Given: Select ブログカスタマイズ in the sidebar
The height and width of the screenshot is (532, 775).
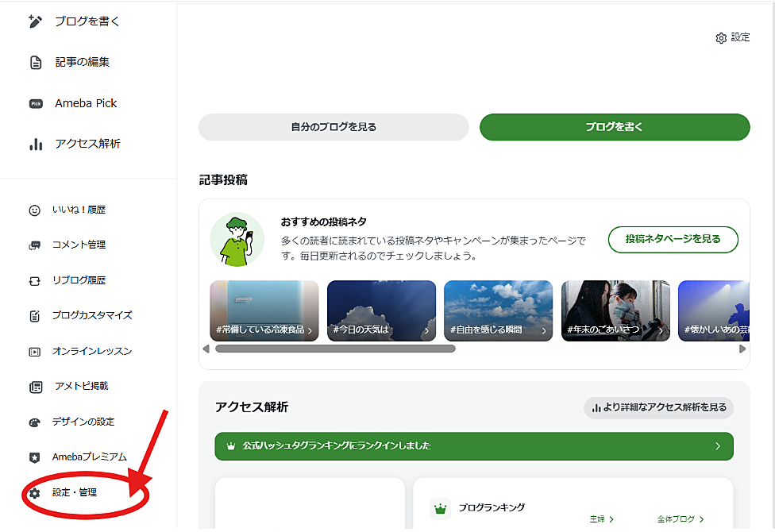Looking at the screenshot, I should point(92,315).
